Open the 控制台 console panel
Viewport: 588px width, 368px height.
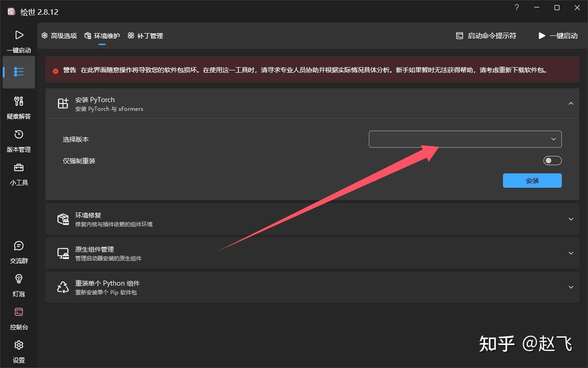[19, 317]
